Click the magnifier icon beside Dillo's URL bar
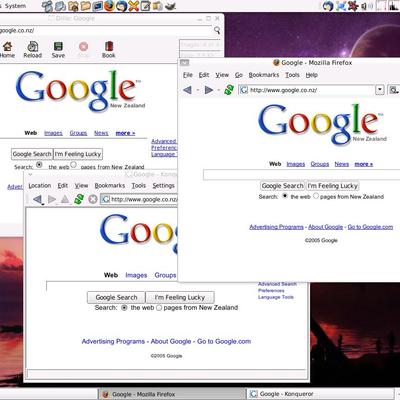The height and width of the screenshot is (400, 400). (217, 30)
